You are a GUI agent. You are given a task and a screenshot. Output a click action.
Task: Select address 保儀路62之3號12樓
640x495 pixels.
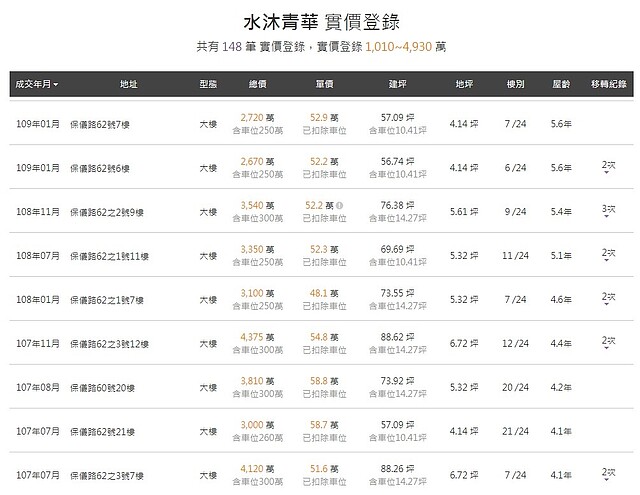(109, 344)
